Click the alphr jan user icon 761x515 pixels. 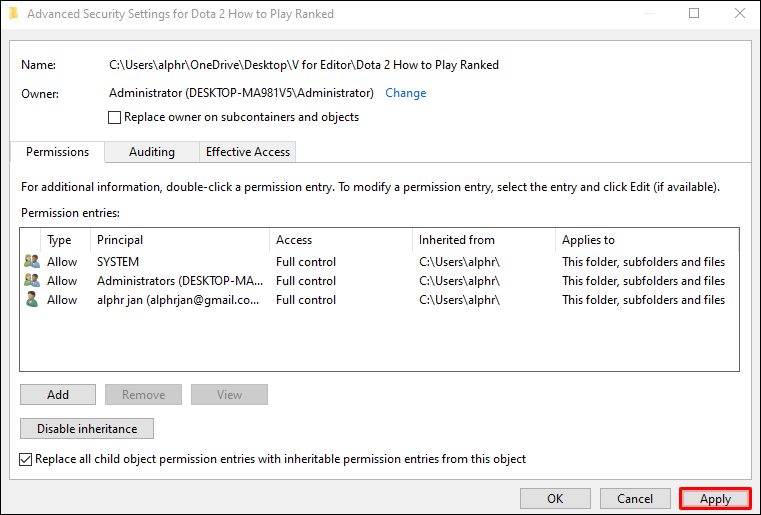click(32, 300)
